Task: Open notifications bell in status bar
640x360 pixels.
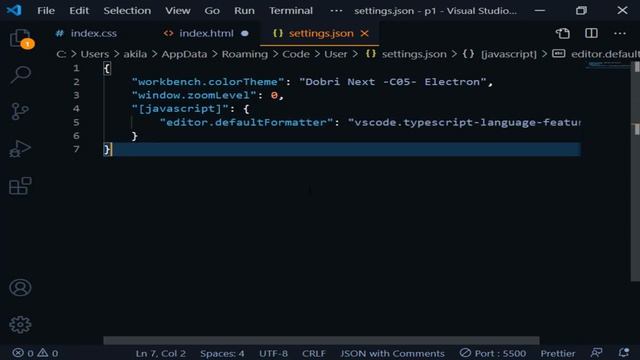Action: [624, 353]
